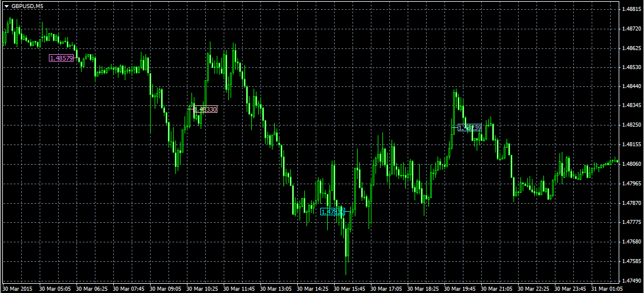Click 1.48440 on the price axis
This screenshot has width=644, height=293.
click(x=632, y=87)
